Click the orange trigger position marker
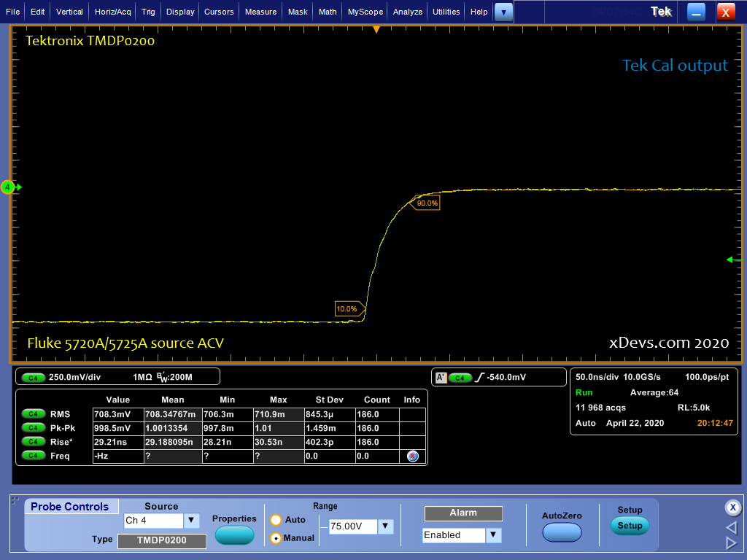The image size is (747, 560). [x=376, y=29]
